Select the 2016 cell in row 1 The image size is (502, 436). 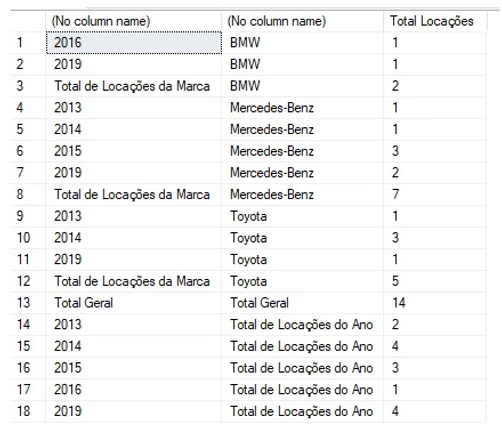click(134, 42)
